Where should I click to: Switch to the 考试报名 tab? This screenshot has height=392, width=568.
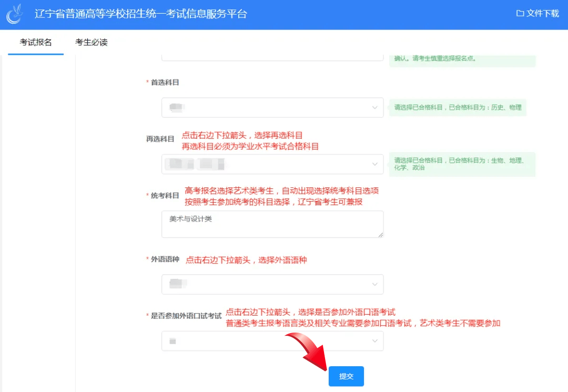(x=36, y=43)
